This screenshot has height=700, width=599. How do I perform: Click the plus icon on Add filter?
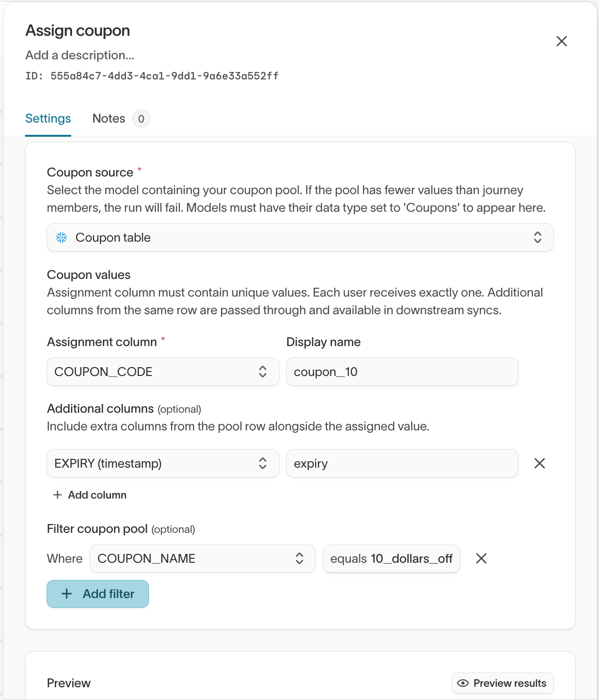coord(66,594)
